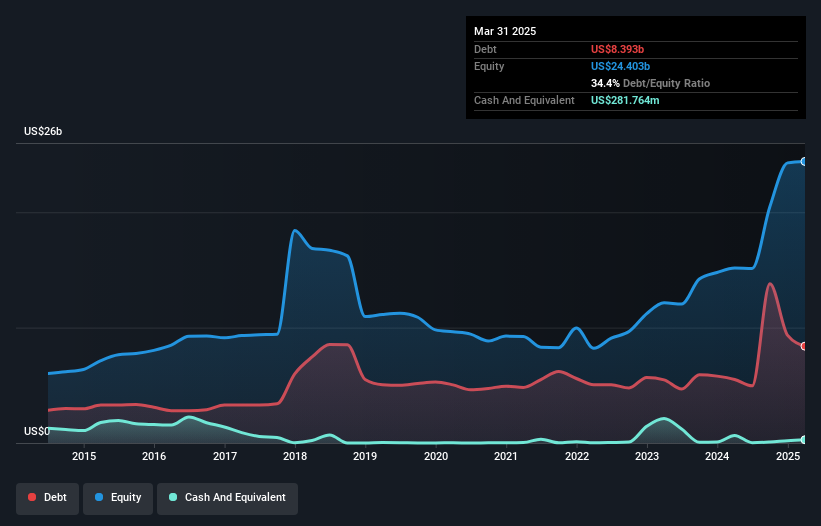This screenshot has height=526, width=821.
Task: Click the US$8.393b debt value
Action: [617, 49]
